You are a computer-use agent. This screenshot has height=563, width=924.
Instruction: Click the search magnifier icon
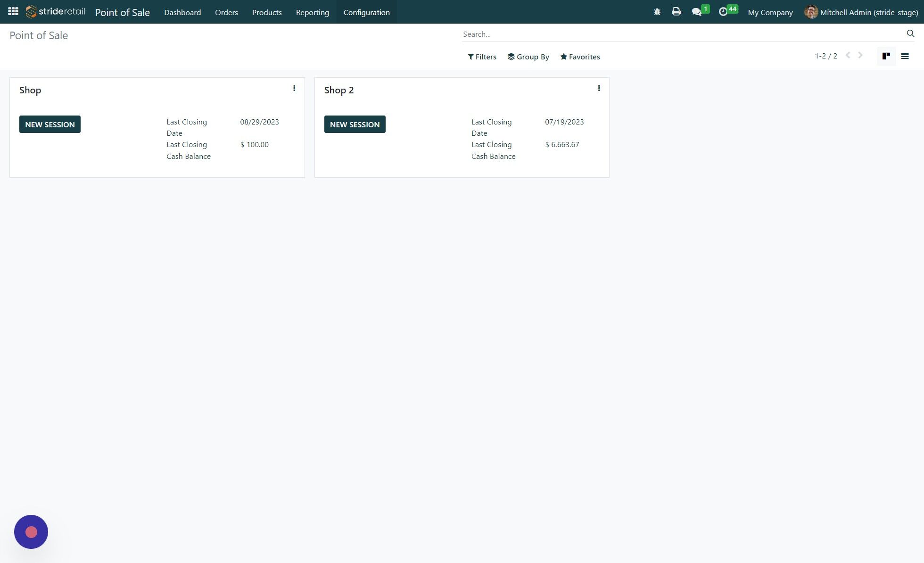click(910, 33)
